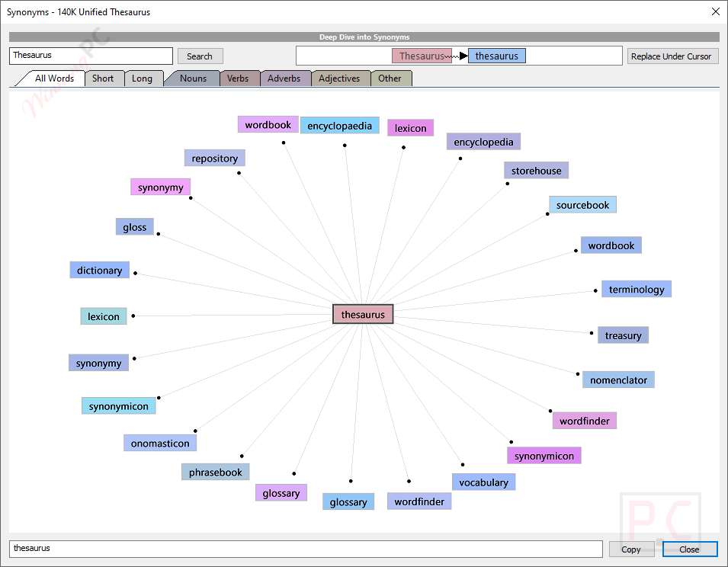Image resolution: width=728 pixels, height=567 pixels.
Task: Select the pink wordfinder node
Action: pos(585,421)
